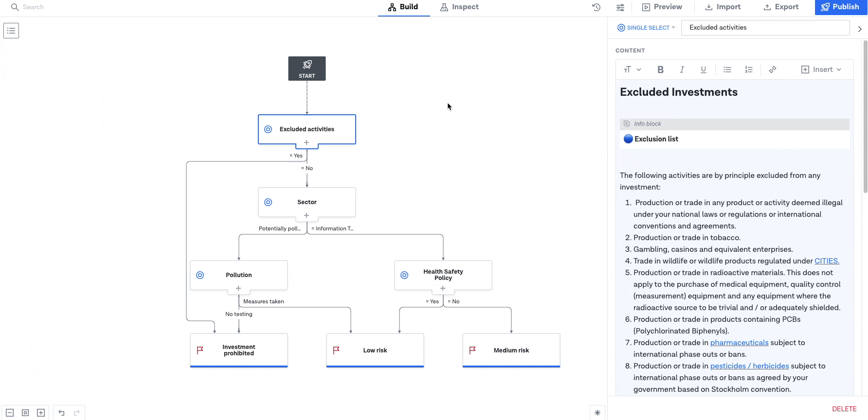
Task: Zoom out the canvas with minus icon
Action: click(x=10, y=413)
